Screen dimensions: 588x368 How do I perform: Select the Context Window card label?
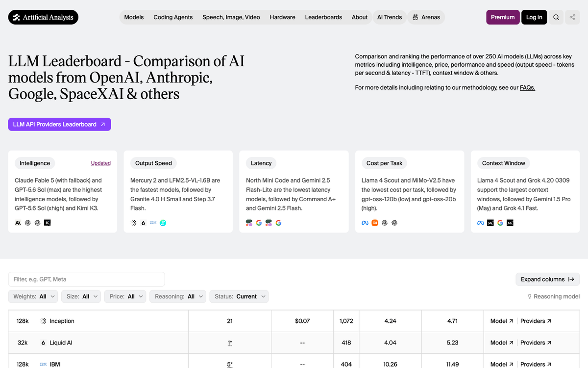point(504,163)
